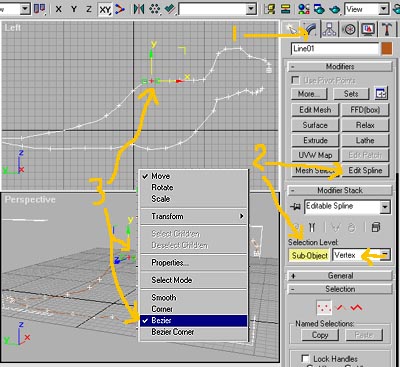This screenshot has height=367, width=400.
Task: Click the Line01 object name field
Action: pyautogui.click(x=335, y=49)
